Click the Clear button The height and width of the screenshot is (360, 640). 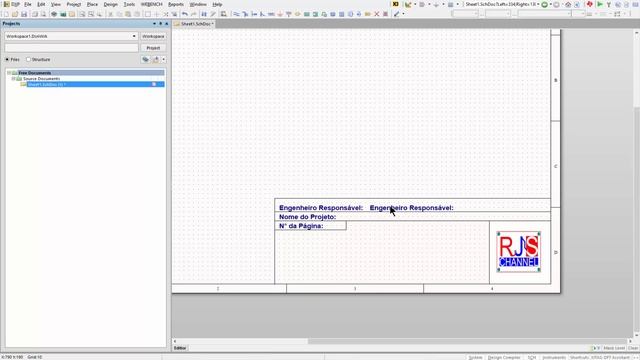point(633,348)
